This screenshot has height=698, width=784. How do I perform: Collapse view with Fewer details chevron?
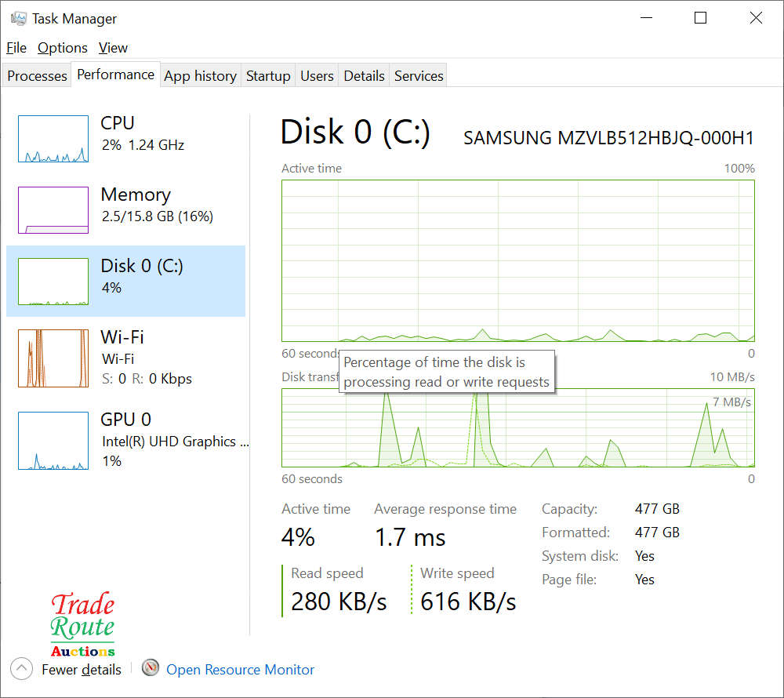(22, 669)
